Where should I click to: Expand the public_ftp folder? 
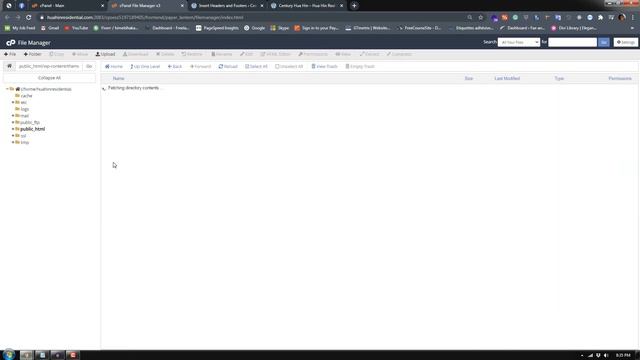(13, 122)
